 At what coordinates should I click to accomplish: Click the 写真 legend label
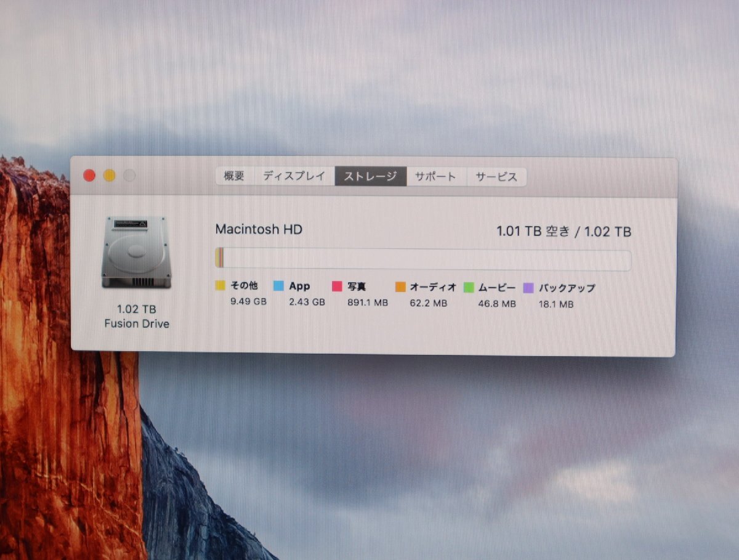(357, 286)
